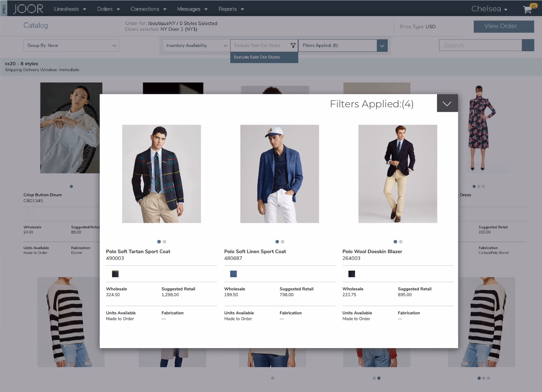Viewport: 542px width, 392px height.
Task: Click the View Order button
Action: (x=504, y=26)
